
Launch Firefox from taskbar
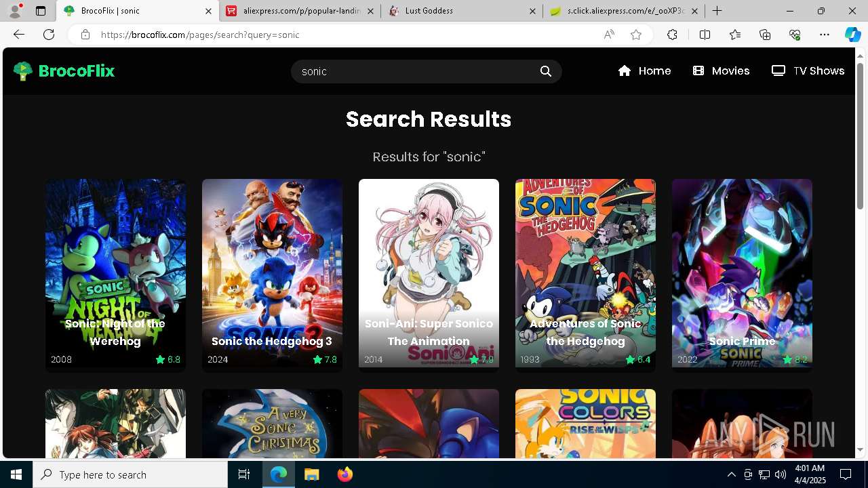click(x=345, y=474)
